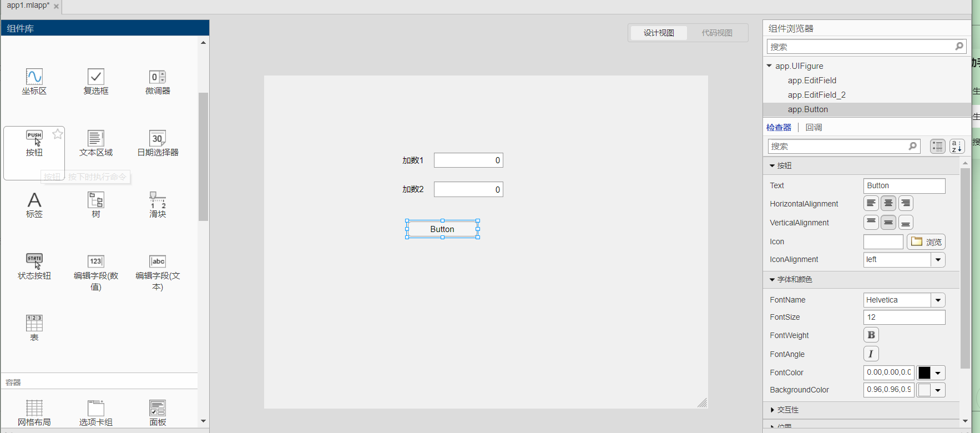Open the BackgroundColor picker dropdown arrow
The width and height of the screenshot is (980, 433).
(938, 390)
